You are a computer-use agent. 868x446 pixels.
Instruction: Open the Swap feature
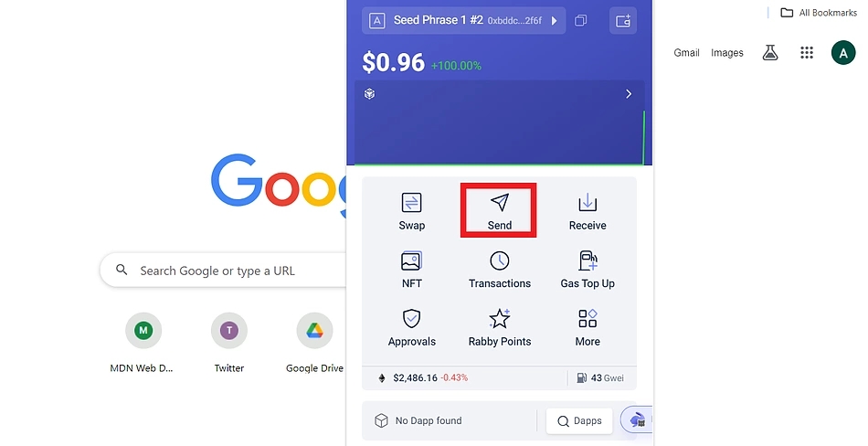tap(411, 211)
